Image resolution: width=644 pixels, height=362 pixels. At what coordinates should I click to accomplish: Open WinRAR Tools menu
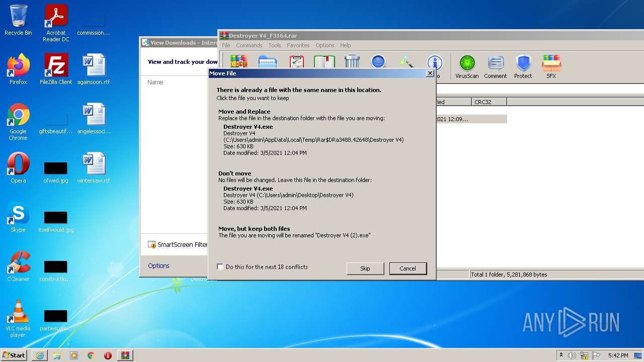(275, 45)
